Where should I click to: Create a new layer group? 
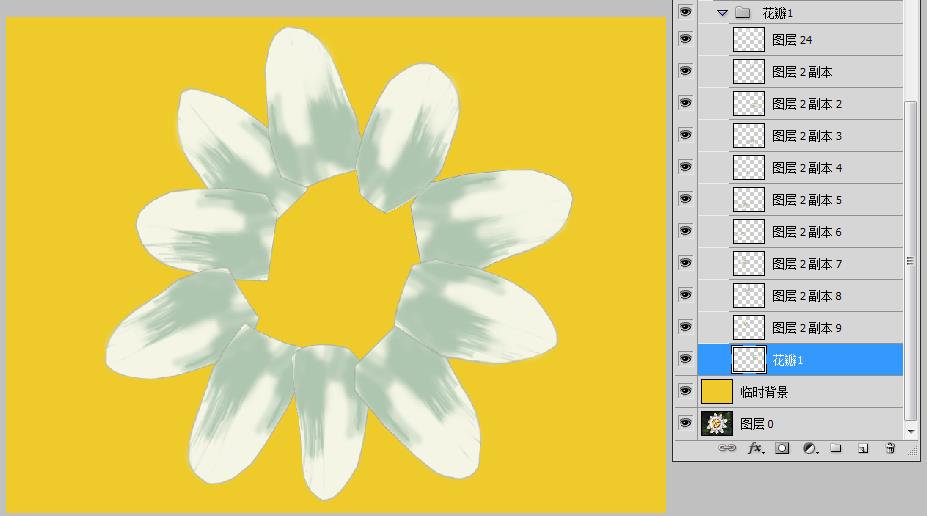pyautogui.click(x=836, y=449)
